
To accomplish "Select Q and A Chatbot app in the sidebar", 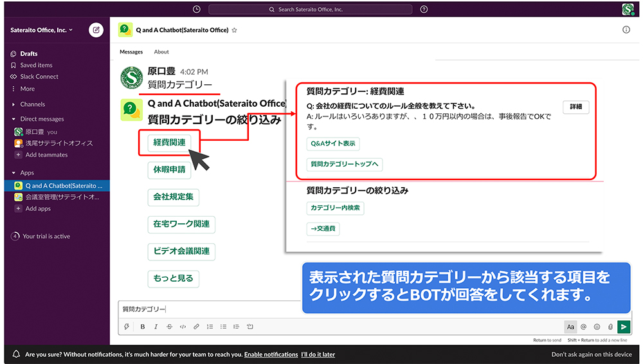I will (57, 185).
